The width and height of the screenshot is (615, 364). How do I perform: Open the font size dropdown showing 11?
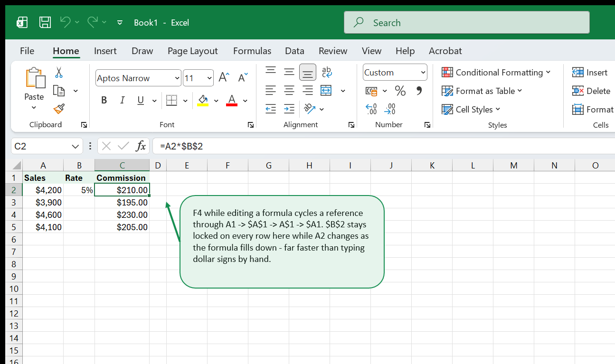pyautogui.click(x=210, y=78)
